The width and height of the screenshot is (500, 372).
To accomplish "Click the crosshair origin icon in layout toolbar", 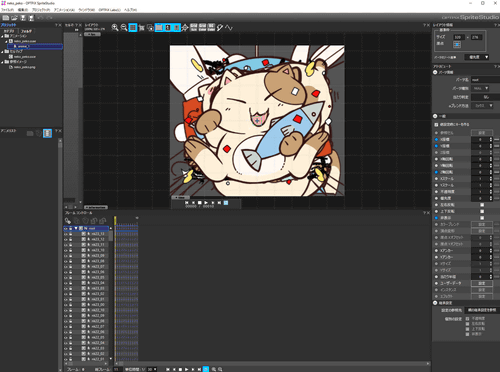I will 185,28.
